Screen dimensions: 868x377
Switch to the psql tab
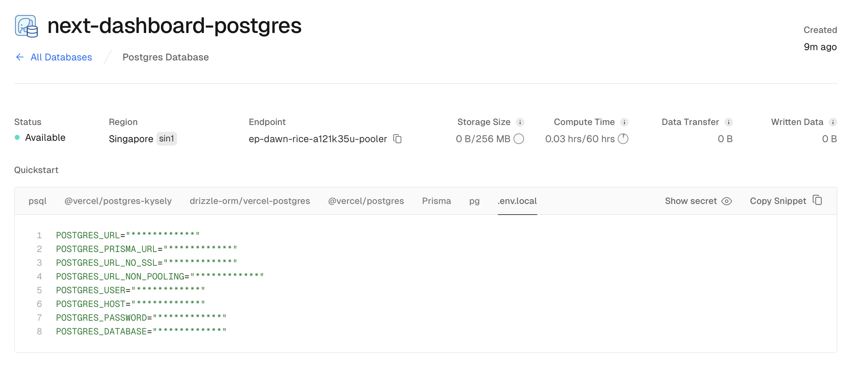coord(37,201)
